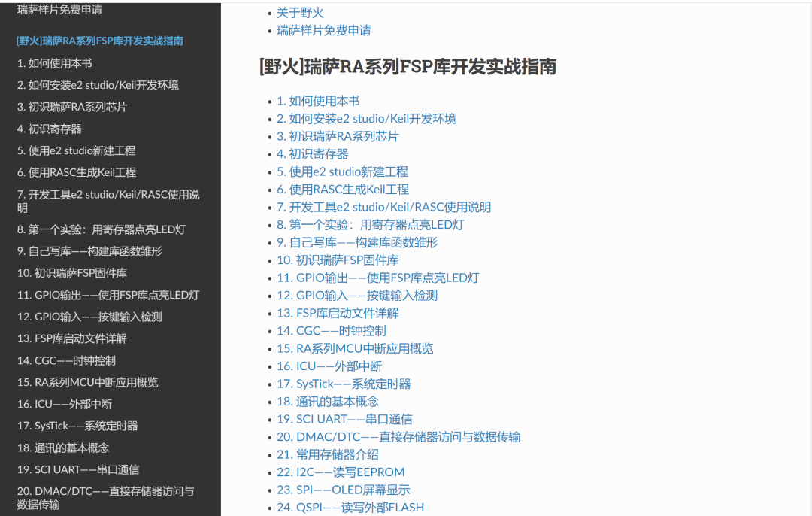Click sidebar item 8. 第一个实验：用寄存器点亮LED灯
The image size is (812, 516).
[101, 229]
